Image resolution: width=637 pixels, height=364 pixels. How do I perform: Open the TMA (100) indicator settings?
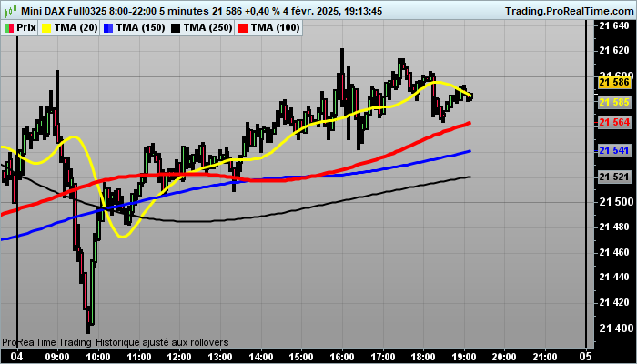[x=268, y=28]
